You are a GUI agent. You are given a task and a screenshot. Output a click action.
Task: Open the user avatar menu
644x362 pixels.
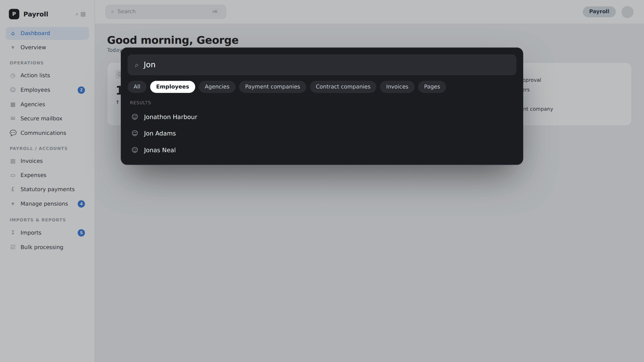coord(627,12)
